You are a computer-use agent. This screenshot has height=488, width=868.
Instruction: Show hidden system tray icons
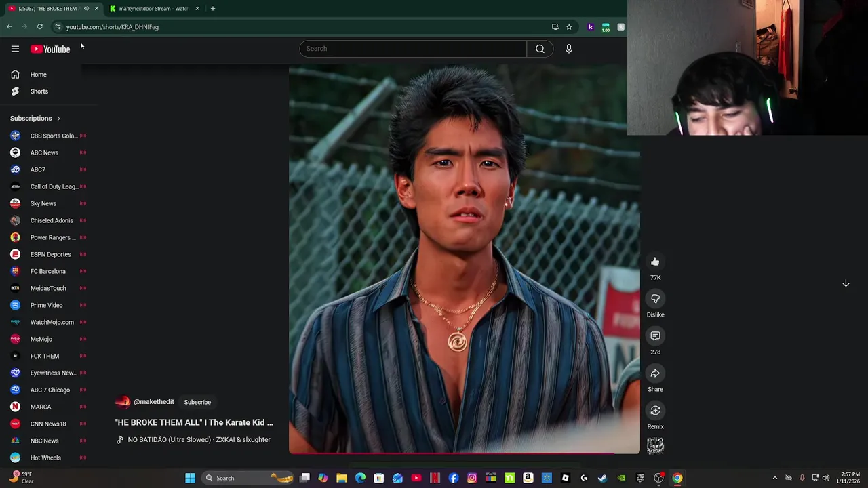pyautogui.click(x=774, y=478)
